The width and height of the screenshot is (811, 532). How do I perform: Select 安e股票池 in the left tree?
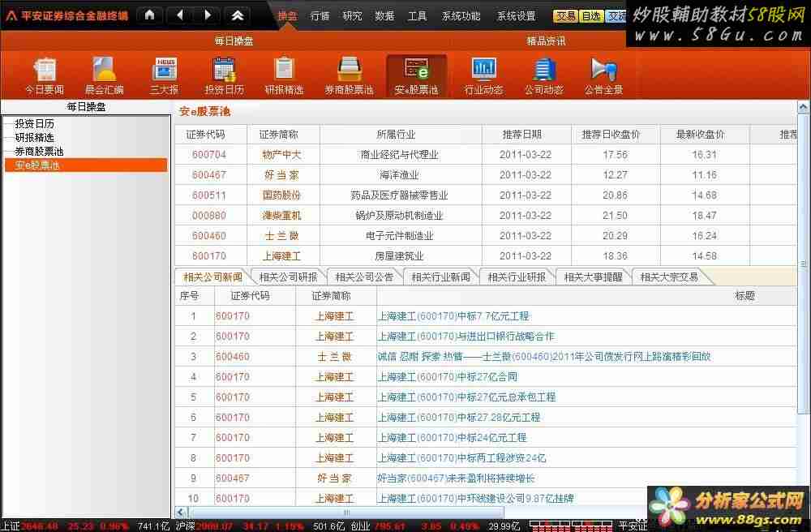click(x=86, y=165)
